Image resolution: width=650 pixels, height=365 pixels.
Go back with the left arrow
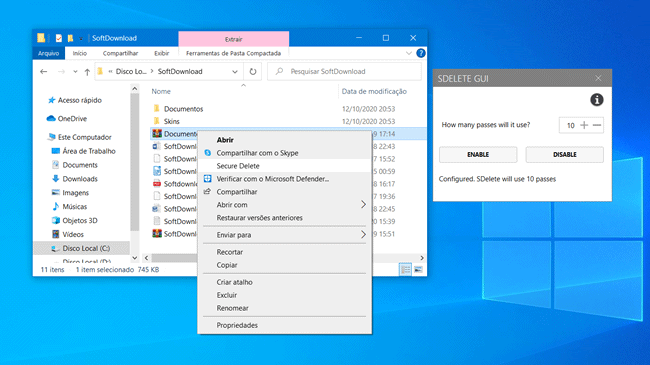coord(44,71)
